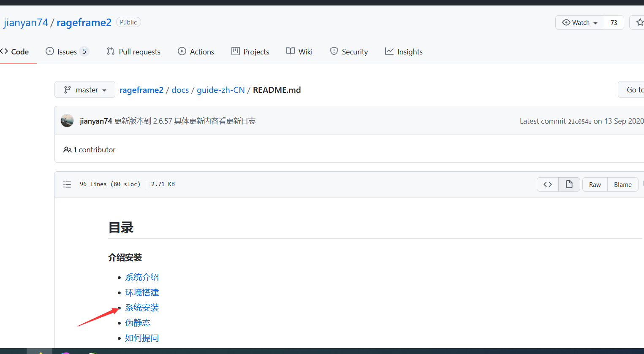
Task: Click the Watch button eye icon
Action: point(566,23)
